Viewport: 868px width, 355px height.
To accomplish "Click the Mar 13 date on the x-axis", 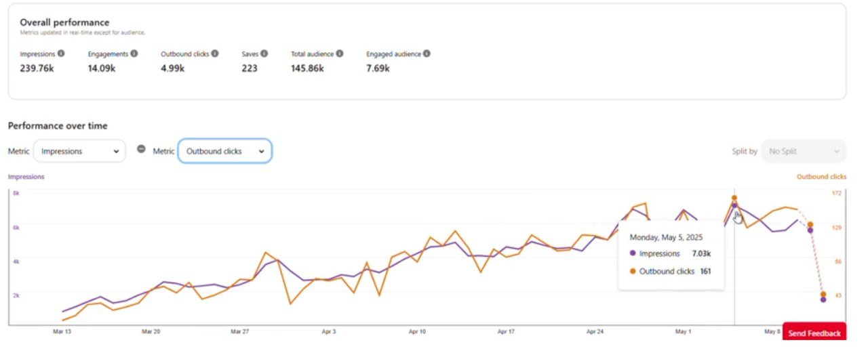I will (x=62, y=332).
